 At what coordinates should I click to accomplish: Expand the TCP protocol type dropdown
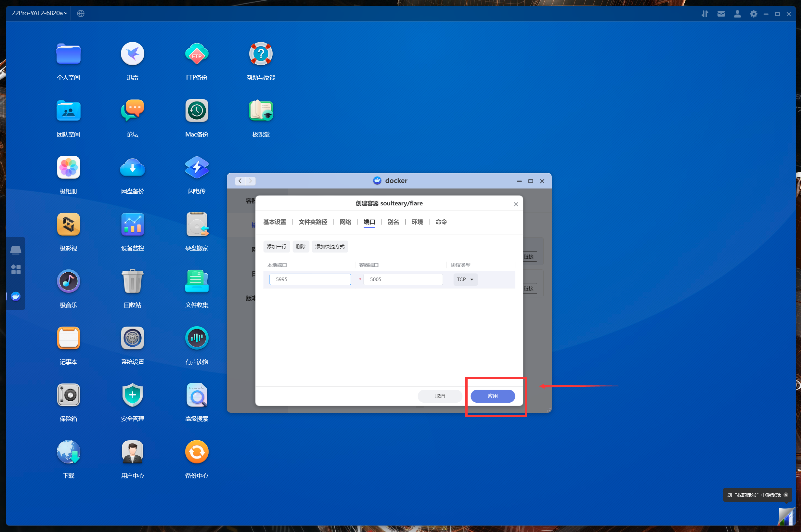(465, 279)
